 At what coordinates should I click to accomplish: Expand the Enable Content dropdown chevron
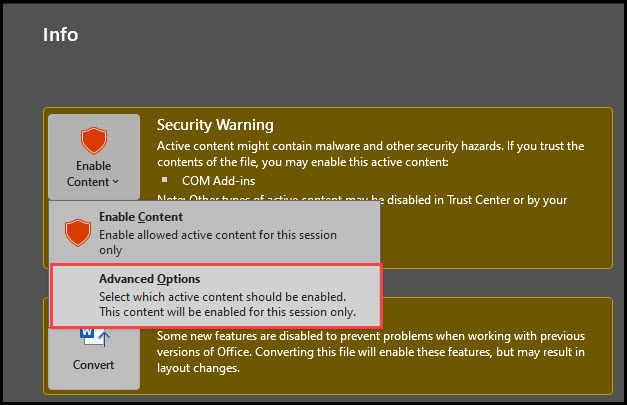click(116, 182)
